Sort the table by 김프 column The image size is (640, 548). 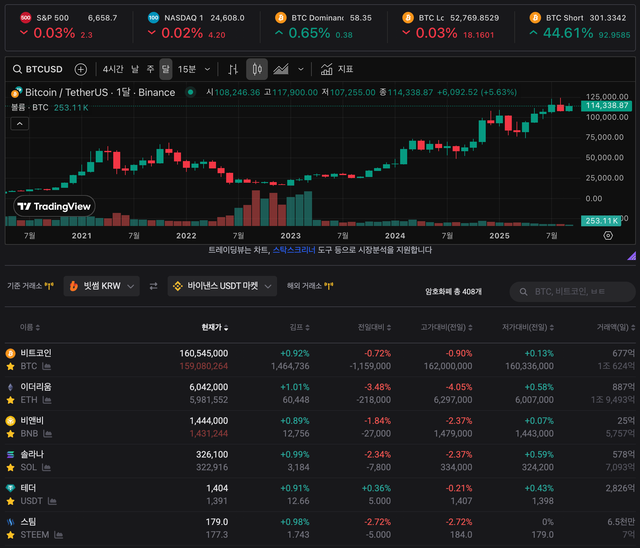[295, 327]
